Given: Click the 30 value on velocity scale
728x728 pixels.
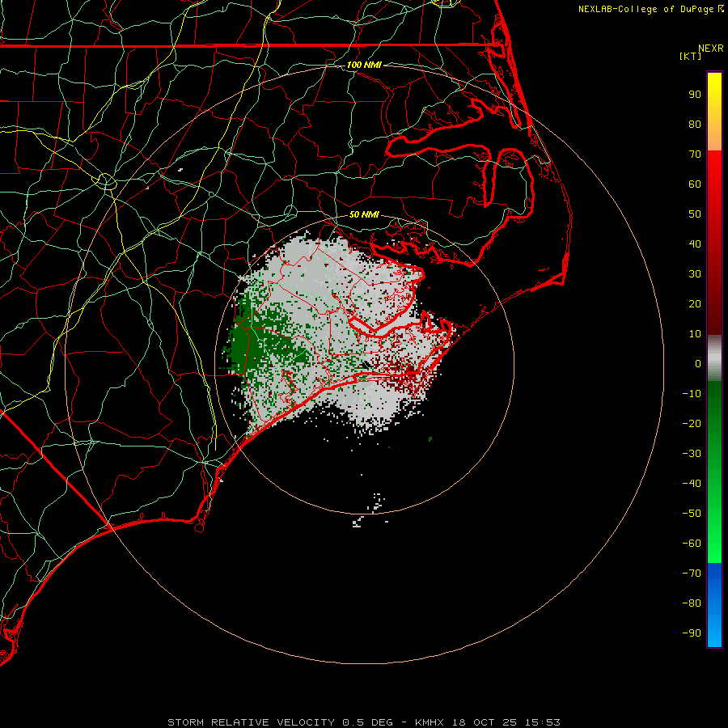Looking at the screenshot, I should click(x=695, y=274).
